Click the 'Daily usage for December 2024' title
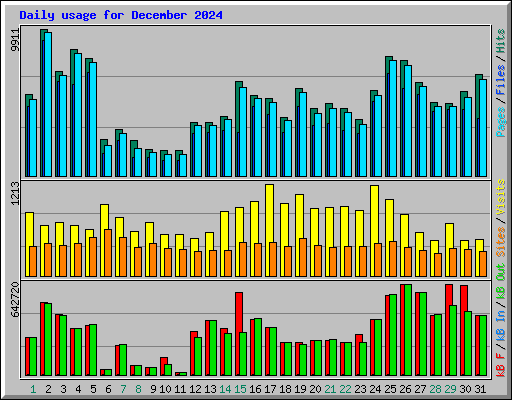The height and width of the screenshot is (400, 512). tap(121, 15)
